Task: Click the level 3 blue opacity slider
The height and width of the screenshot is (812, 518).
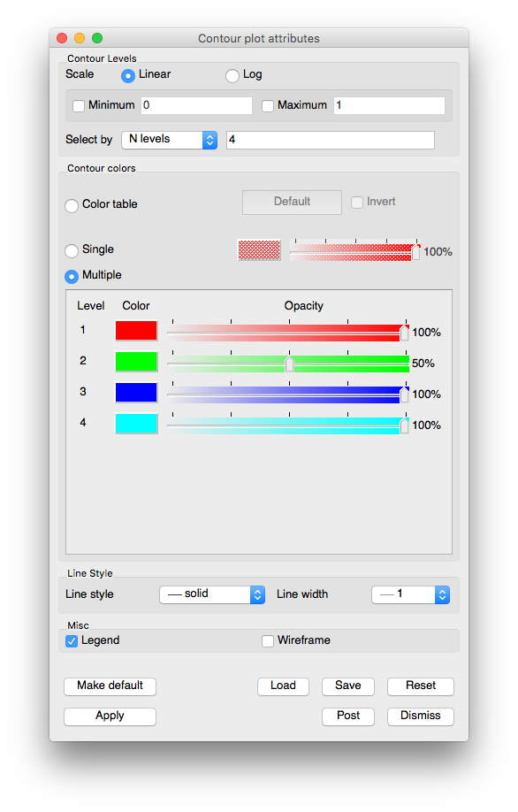Action: [288, 395]
